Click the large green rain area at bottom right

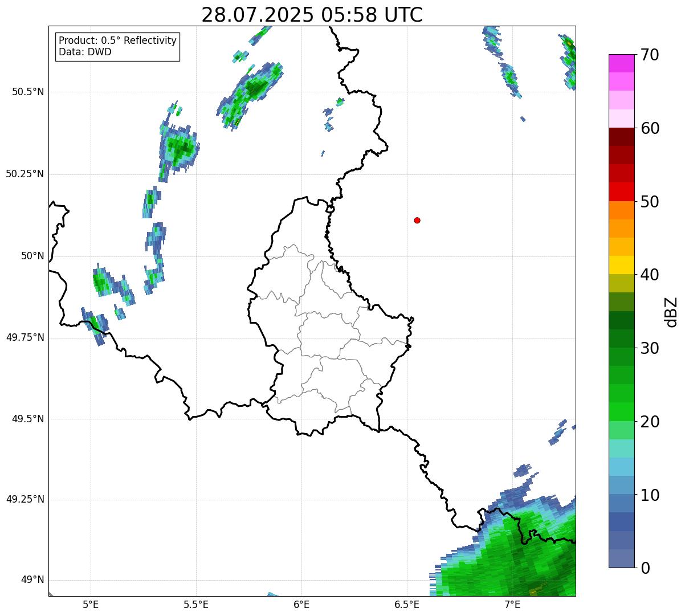click(513, 558)
